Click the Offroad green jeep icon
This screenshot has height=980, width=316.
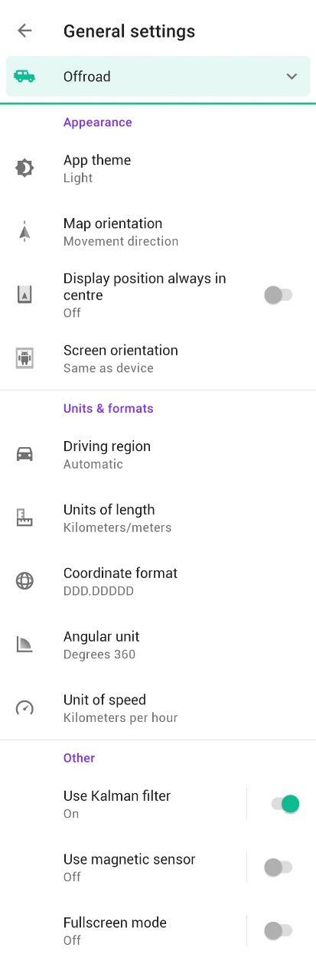[x=24, y=76]
